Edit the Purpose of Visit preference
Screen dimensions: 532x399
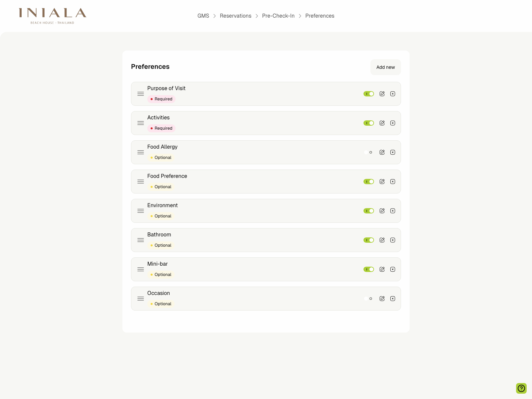[x=382, y=94]
